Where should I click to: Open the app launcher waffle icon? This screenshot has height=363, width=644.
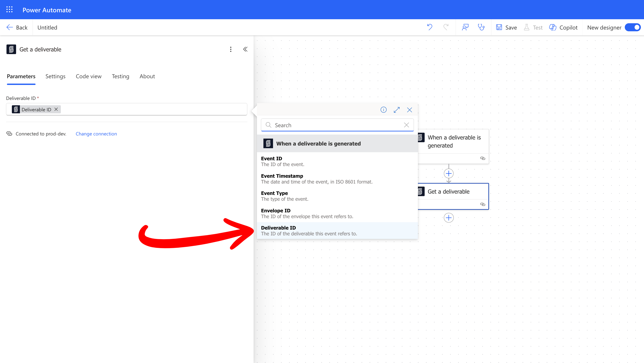tap(9, 9)
